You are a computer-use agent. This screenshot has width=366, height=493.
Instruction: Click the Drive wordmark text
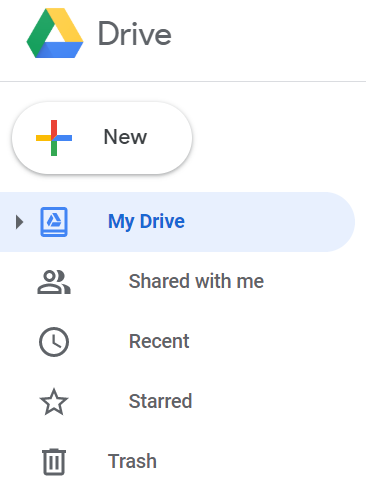pos(135,33)
